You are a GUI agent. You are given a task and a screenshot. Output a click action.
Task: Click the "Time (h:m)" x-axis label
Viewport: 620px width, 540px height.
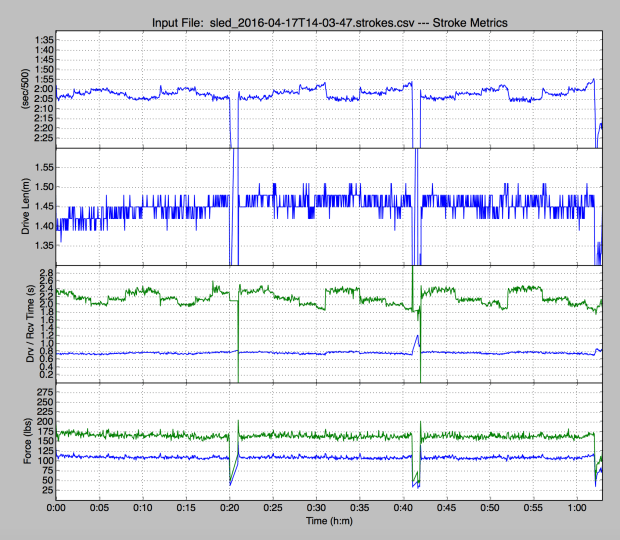[329, 522]
